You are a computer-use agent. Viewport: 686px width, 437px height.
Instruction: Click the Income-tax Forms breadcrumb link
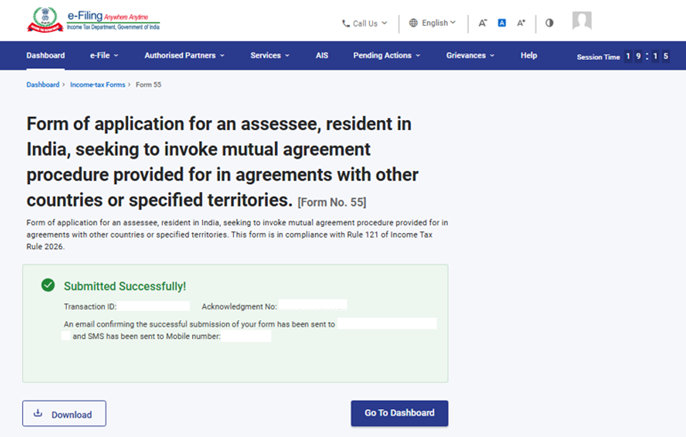[98, 85]
